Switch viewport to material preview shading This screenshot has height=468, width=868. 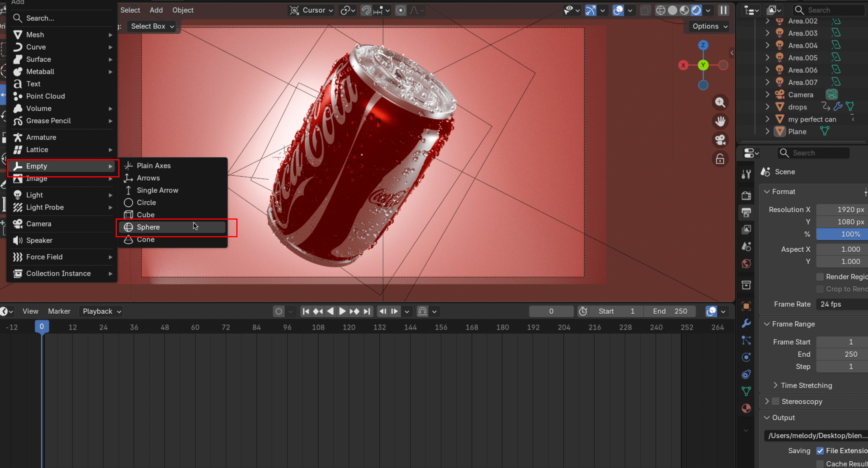pos(684,10)
